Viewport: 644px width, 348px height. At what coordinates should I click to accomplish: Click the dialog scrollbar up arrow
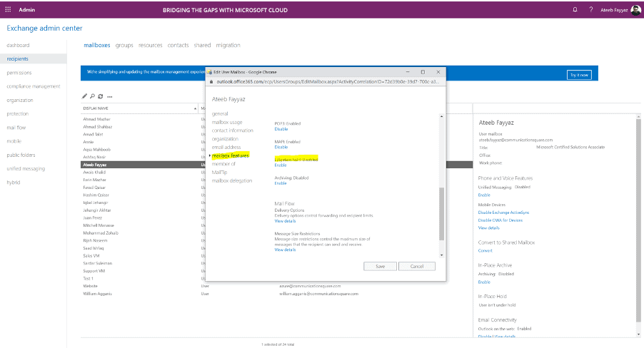[441, 116]
